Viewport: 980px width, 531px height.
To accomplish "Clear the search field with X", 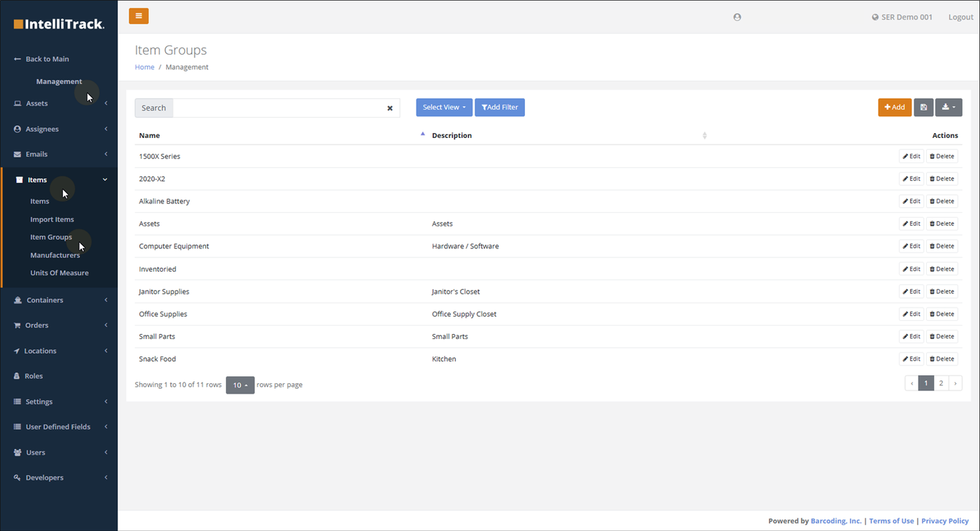I will point(390,108).
